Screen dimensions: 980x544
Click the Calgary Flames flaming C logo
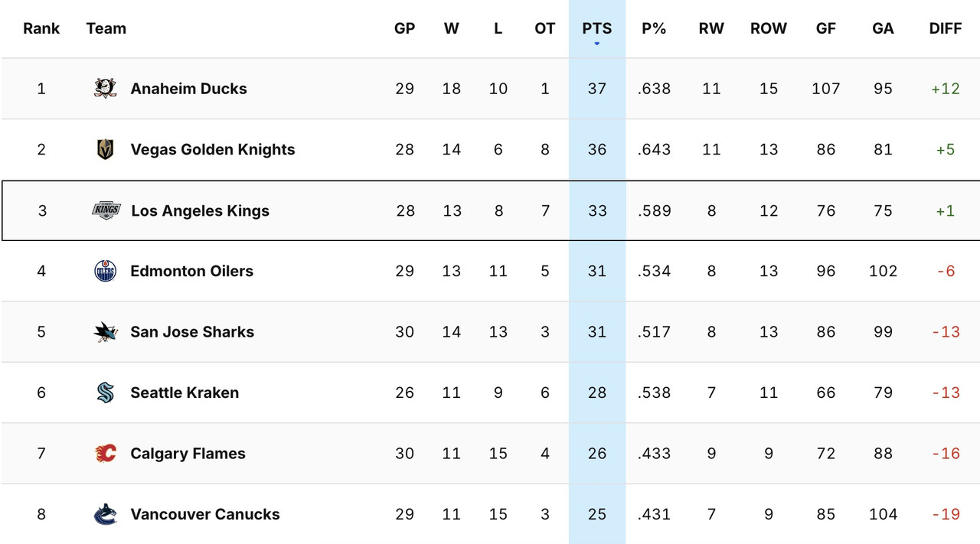click(x=106, y=453)
